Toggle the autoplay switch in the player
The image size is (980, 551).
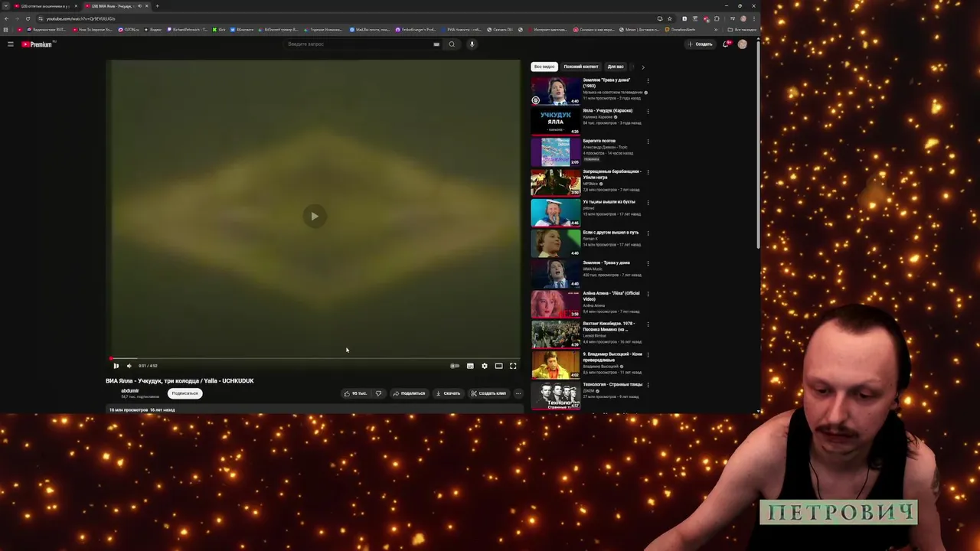(455, 366)
